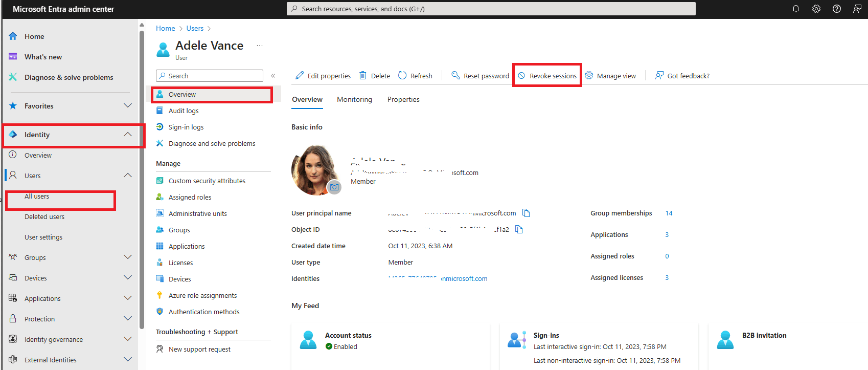Open the Assigned licenses count link
The height and width of the screenshot is (370, 868).
click(x=667, y=277)
